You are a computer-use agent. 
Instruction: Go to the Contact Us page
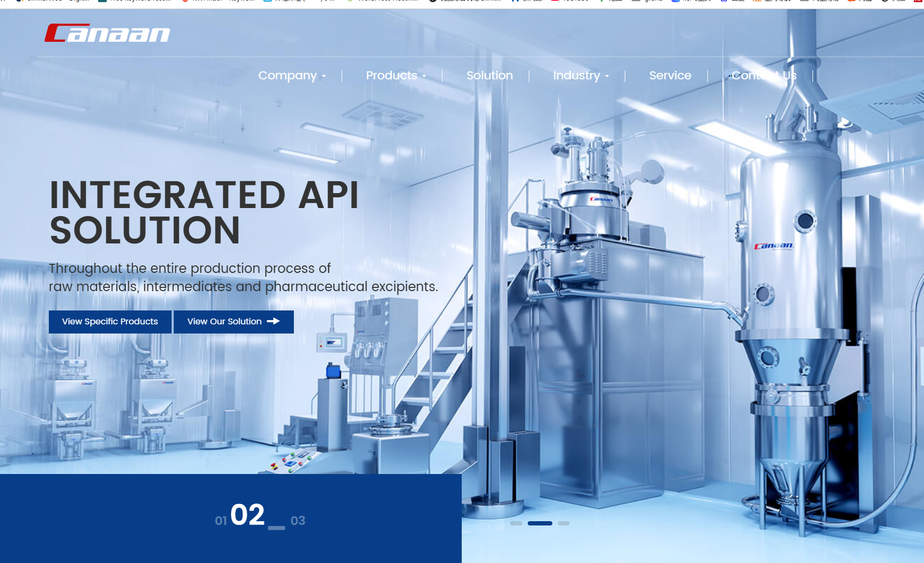764,76
